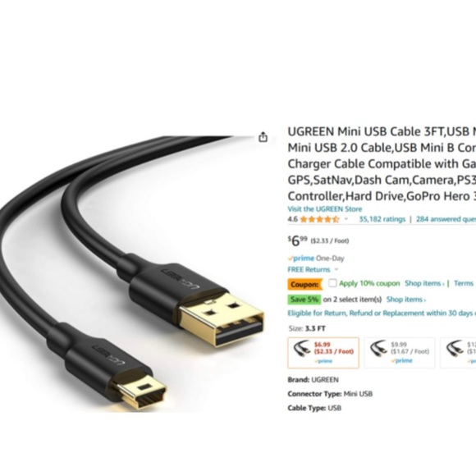This screenshot has height=476, width=476.
Task: Open the return eligibility policy link
Action: point(382,313)
